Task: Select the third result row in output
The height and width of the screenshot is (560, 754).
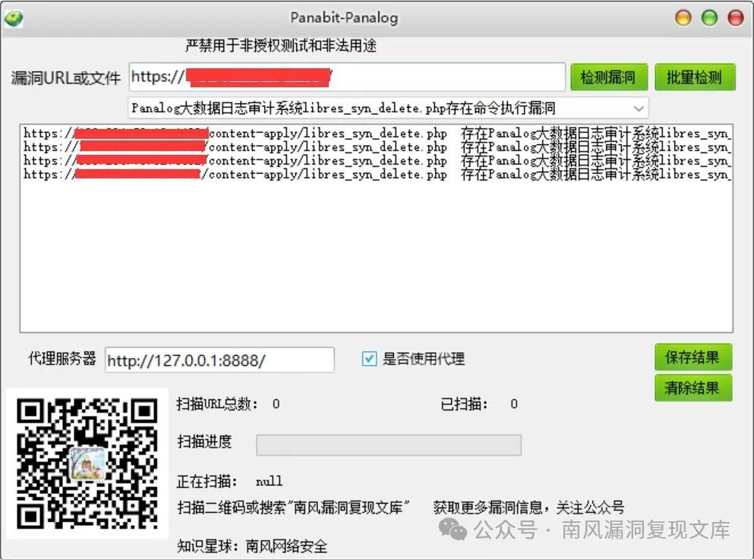Action: pos(377,161)
